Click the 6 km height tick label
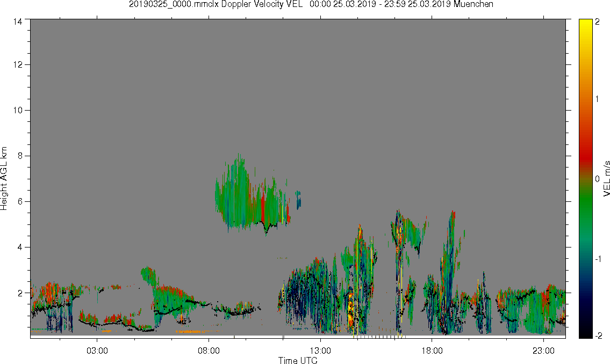 tap(20, 202)
